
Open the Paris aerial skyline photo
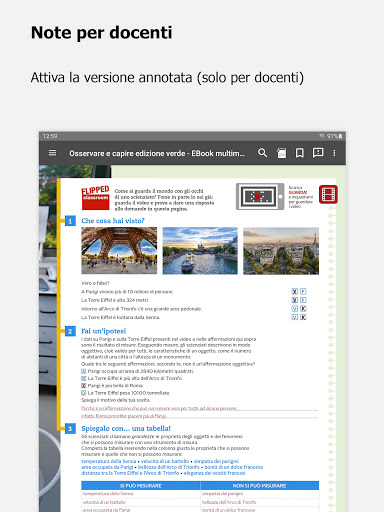[x=281, y=251]
